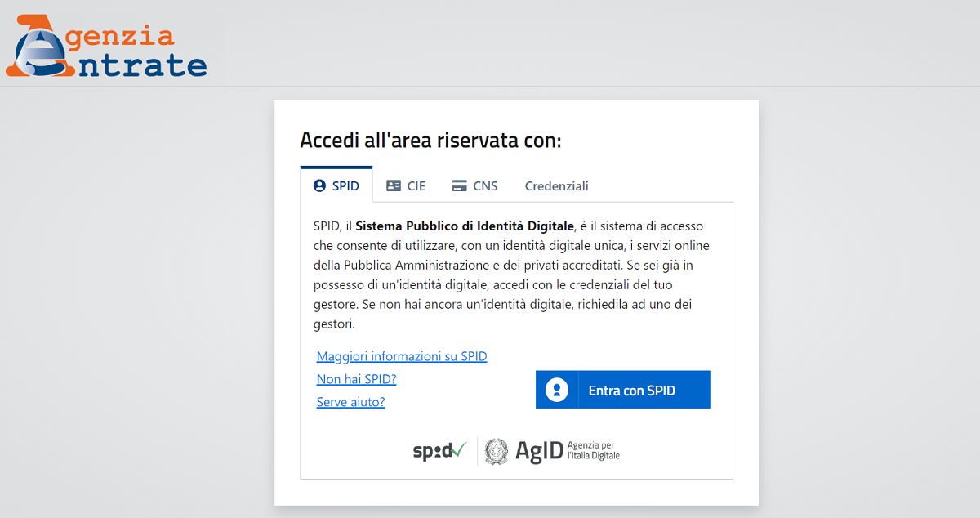Open the Maggiori informazioni su SPID link

(x=402, y=356)
